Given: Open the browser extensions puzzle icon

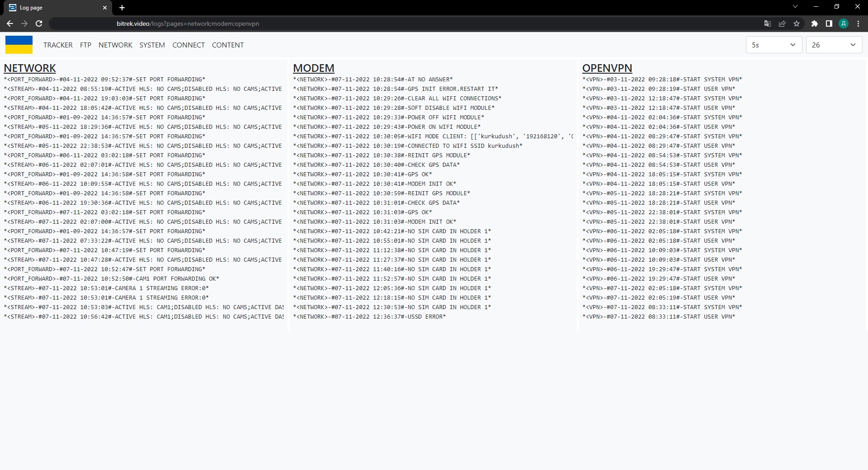Looking at the screenshot, I should (814, 23).
